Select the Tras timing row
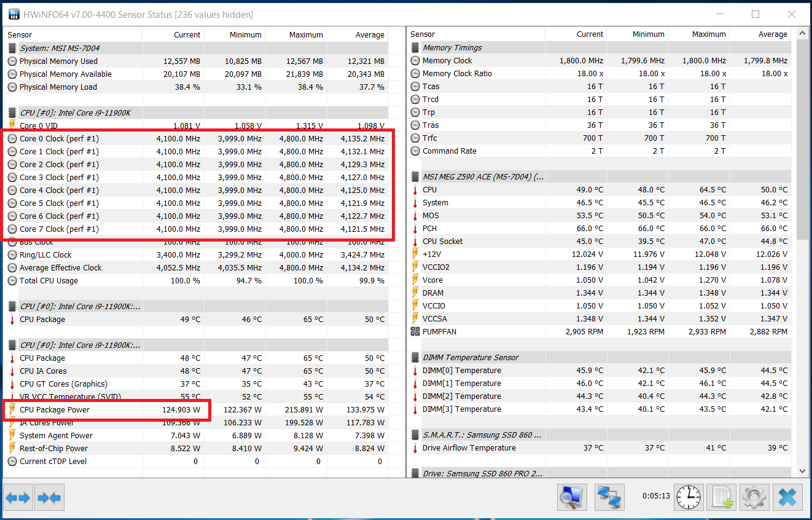The image size is (812, 520). tap(599, 125)
